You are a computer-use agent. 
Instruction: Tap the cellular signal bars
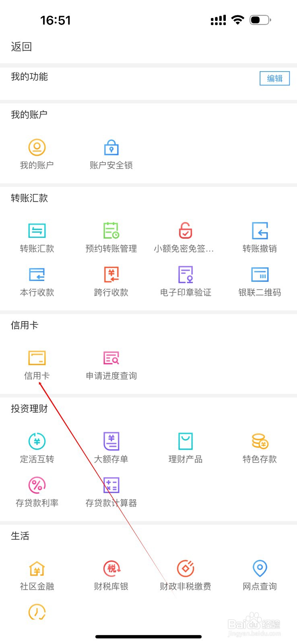(x=219, y=20)
